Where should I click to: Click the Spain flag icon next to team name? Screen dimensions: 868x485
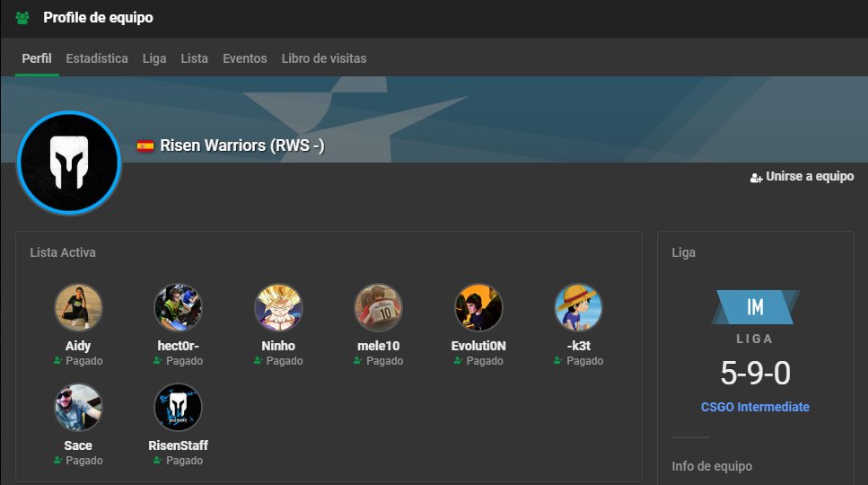pyautogui.click(x=145, y=146)
